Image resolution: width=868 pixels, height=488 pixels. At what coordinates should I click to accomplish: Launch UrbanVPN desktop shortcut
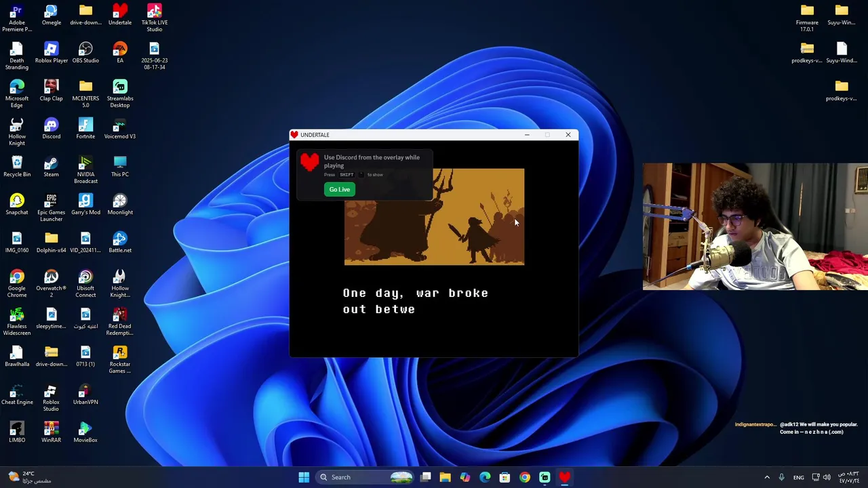point(85,394)
